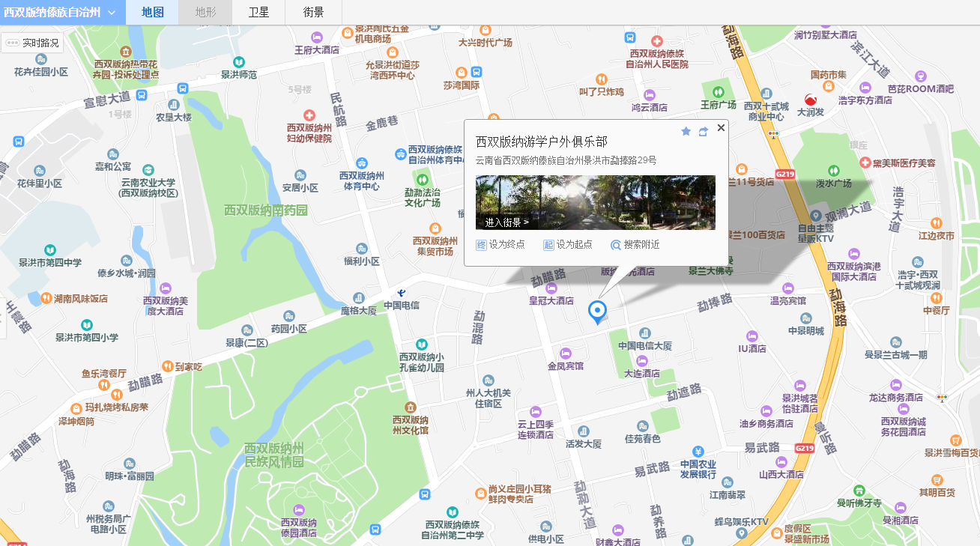Select the 街景 street view tab

coord(314,13)
